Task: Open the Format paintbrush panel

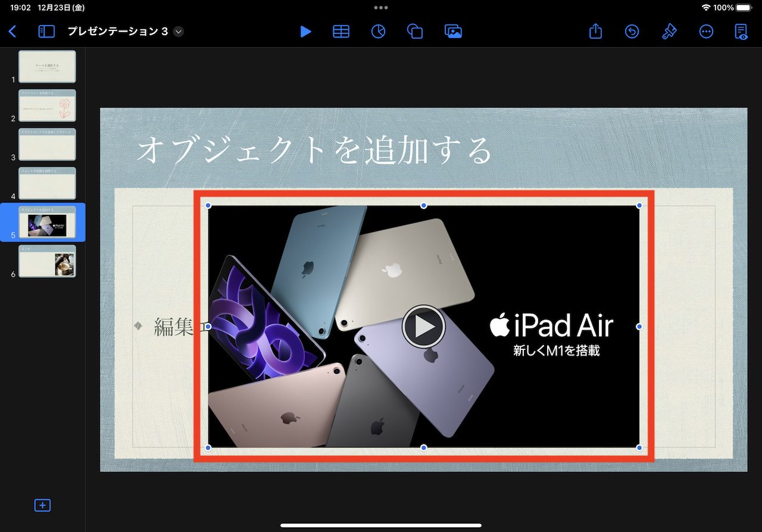Action: (669, 32)
